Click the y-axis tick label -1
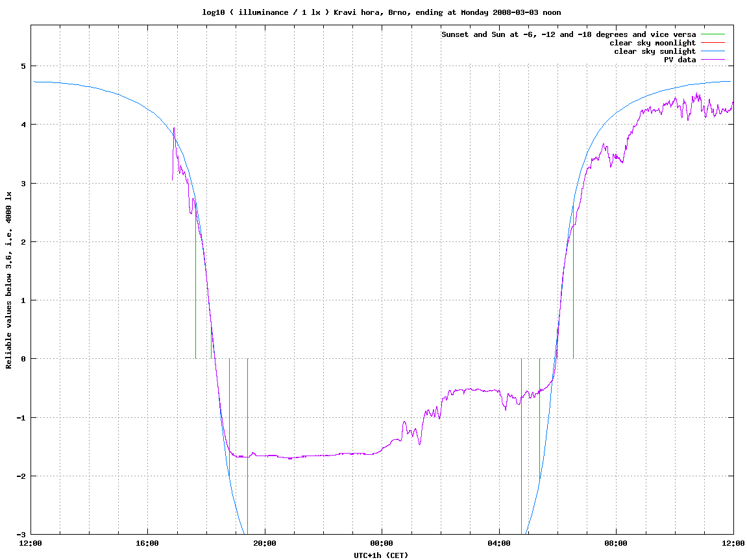Screen dimensions: 747x560 21,418
